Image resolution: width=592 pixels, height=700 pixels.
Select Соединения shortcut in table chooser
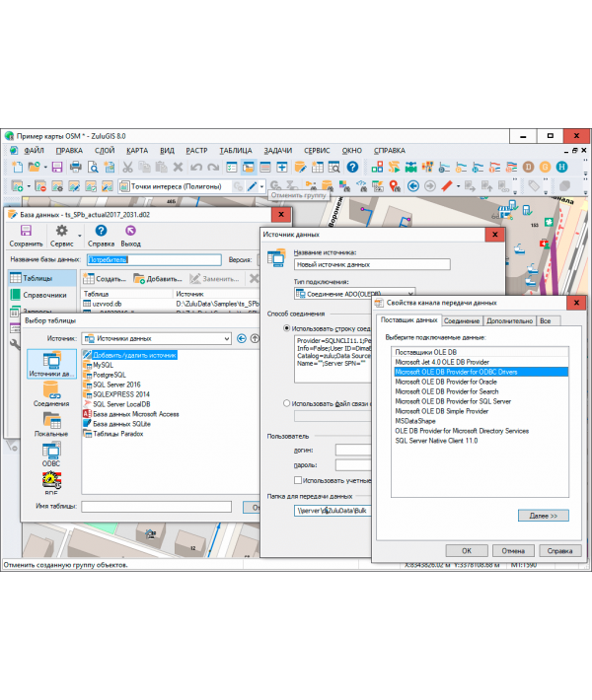click(x=51, y=394)
